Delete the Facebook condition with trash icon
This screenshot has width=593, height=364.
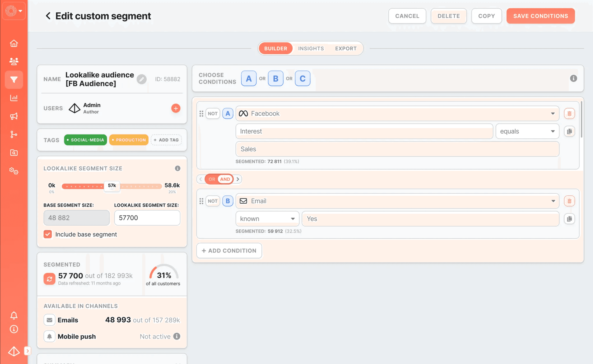[x=569, y=113]
